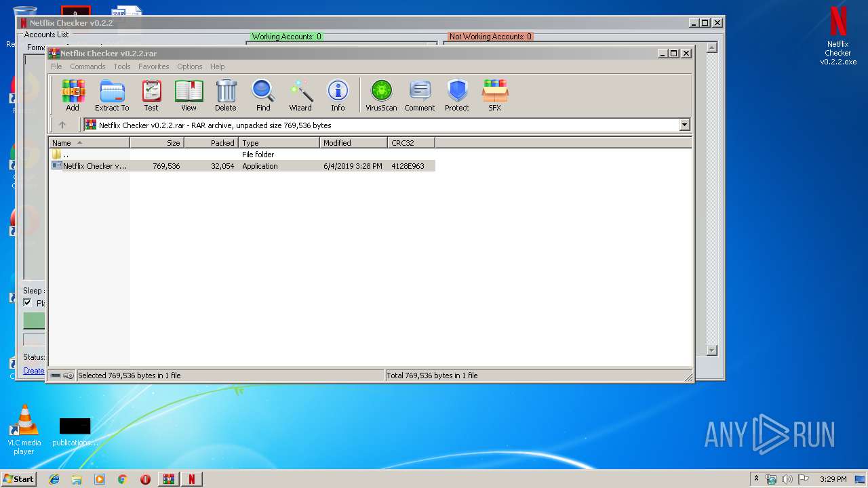This screenshot has height=488, width=868.
Task: Sort list by Name column
Action: pyautogui.click(x=89, y=143)
